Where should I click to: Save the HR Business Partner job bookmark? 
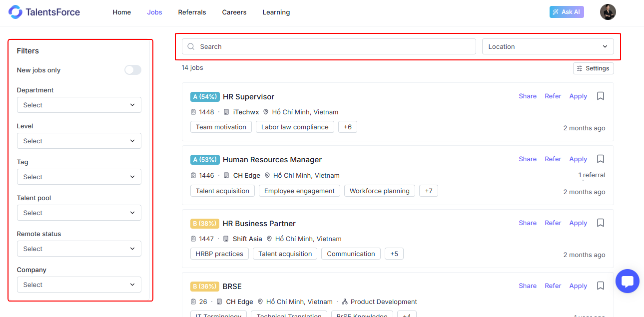click(x=601, y=223)
